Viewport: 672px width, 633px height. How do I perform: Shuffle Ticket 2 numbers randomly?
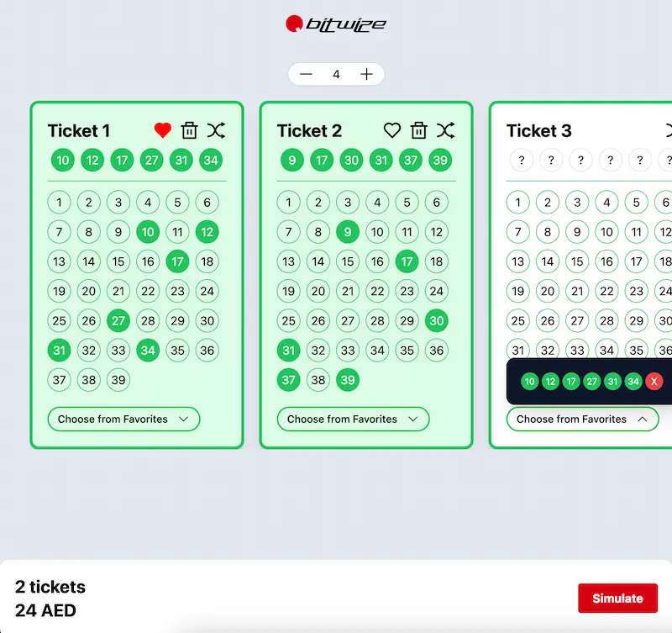(446, 130)
